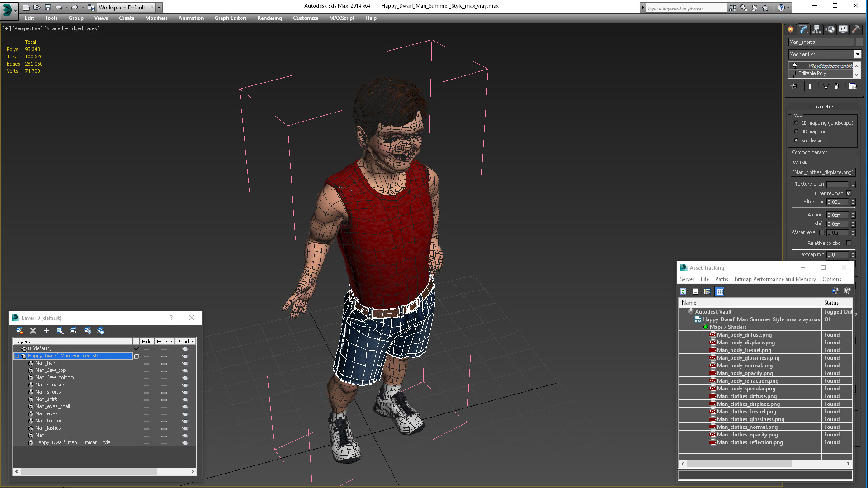Open the Rendering menu
The width and height of the screenshot is (868, 488).
[x=269, y=18]
